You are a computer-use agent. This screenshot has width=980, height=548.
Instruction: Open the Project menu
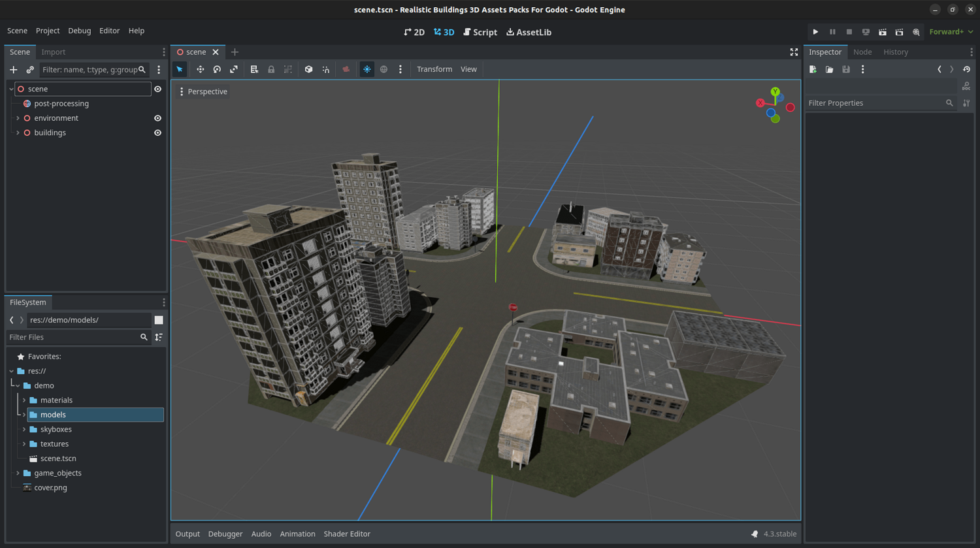coord(48,31)
